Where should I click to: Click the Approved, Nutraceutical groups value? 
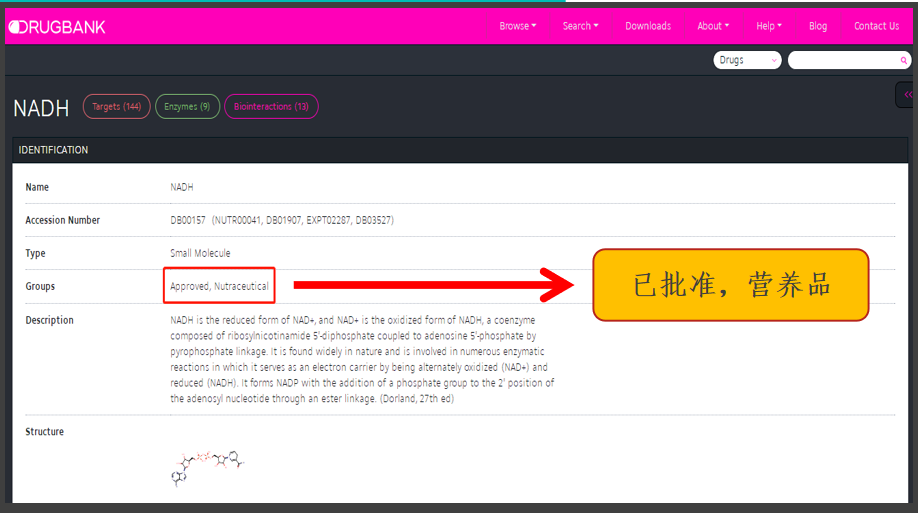tap(219, 286)
